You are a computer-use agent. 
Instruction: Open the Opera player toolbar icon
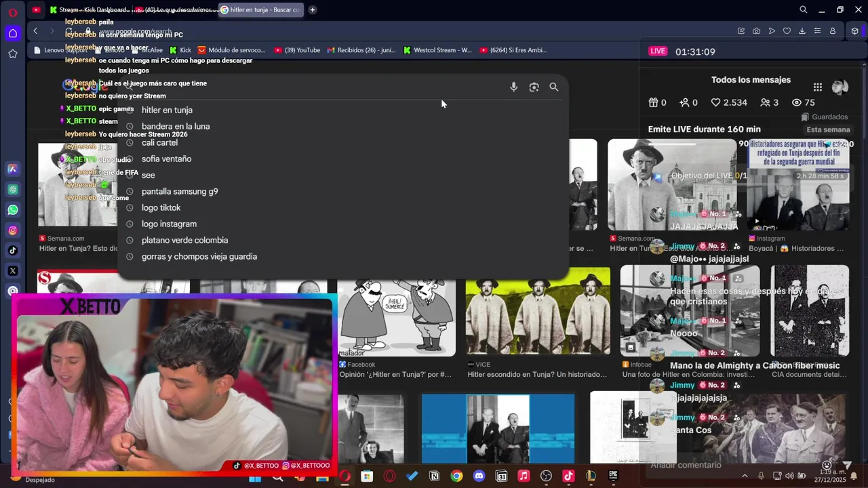[x=772, y=31]
